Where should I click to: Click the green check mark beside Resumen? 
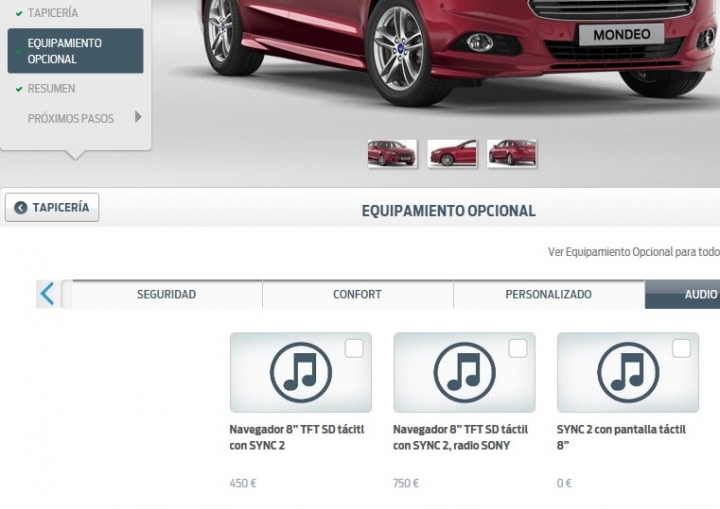pyautogui.click(x=19, y=89)
